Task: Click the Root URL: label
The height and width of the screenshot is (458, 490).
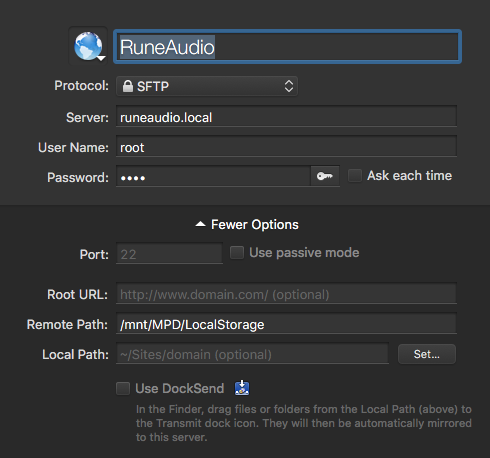Action: (x=78, y=294)
